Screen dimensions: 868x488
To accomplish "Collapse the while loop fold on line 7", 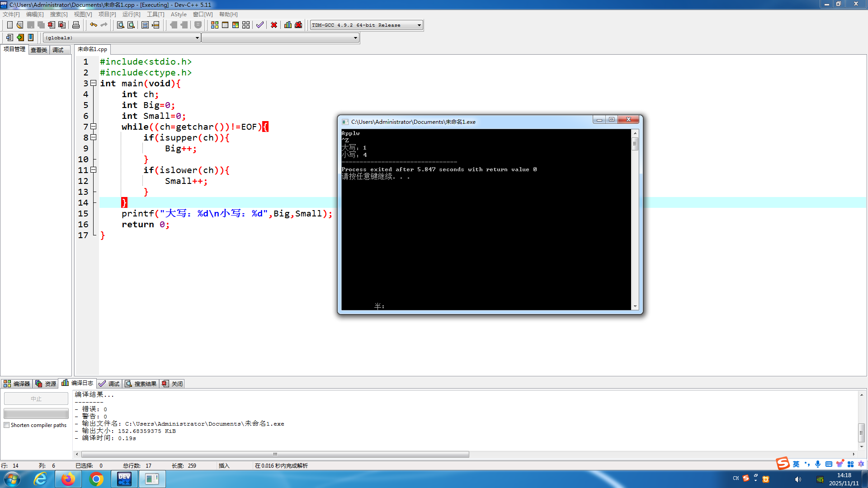I will click(94, 127).
